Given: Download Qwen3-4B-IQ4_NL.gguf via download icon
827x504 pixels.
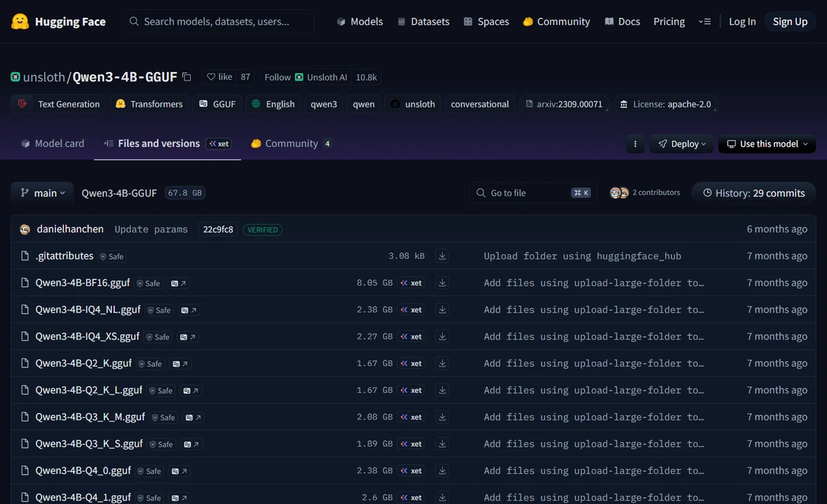Looking at the screenshot, I should (442, 310).
